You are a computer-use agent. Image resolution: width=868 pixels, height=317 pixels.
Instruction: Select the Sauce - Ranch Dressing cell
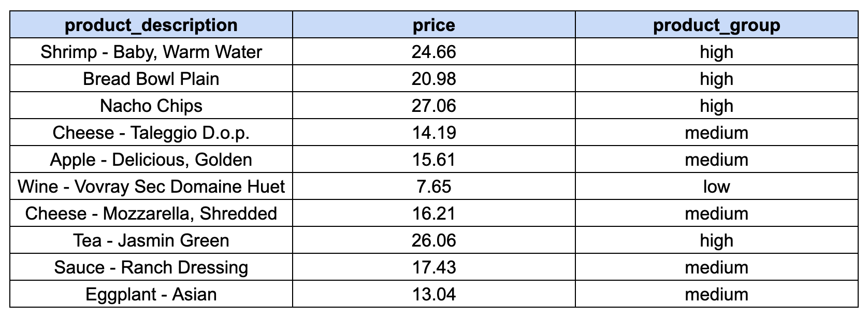coord(151,267)
